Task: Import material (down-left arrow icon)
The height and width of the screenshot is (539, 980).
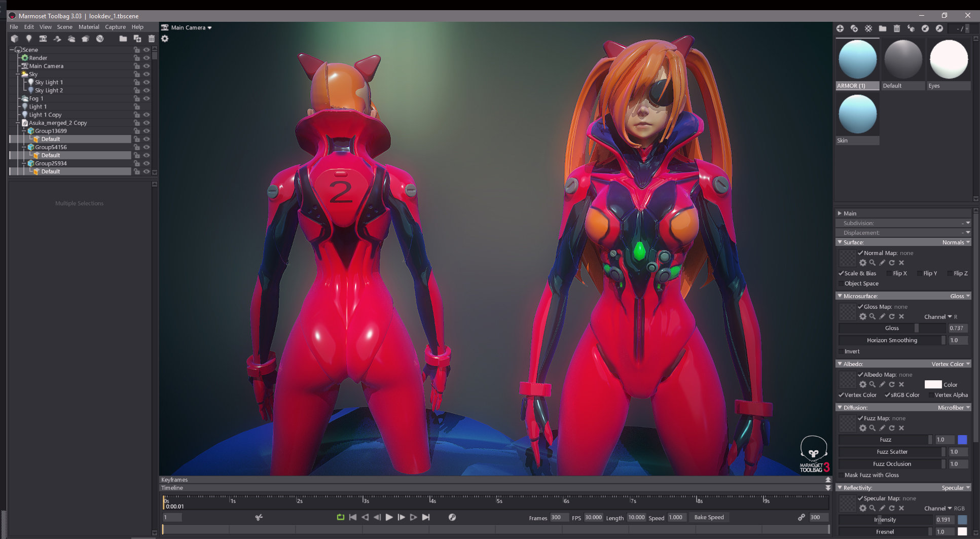Action: click(925, 28)
